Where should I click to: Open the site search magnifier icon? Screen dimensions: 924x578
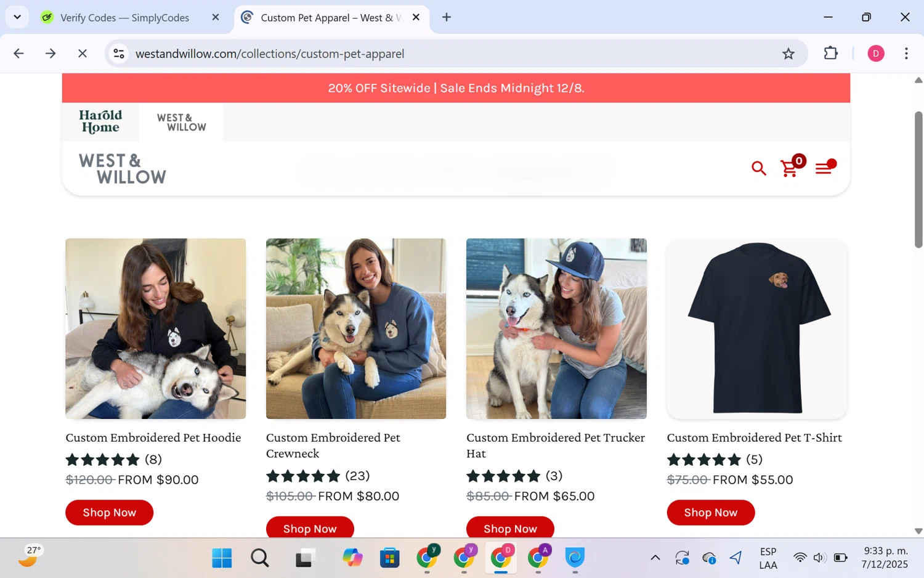coord(758,168)
